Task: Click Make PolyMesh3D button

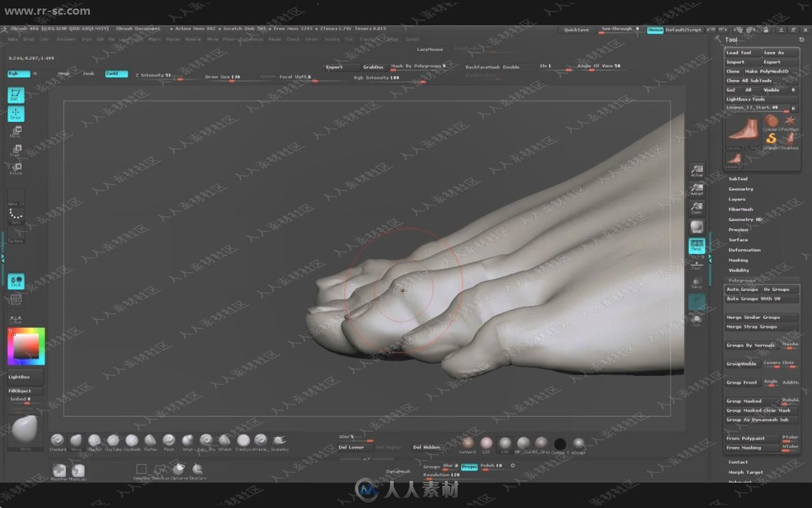Action: [x=771, y=71]
